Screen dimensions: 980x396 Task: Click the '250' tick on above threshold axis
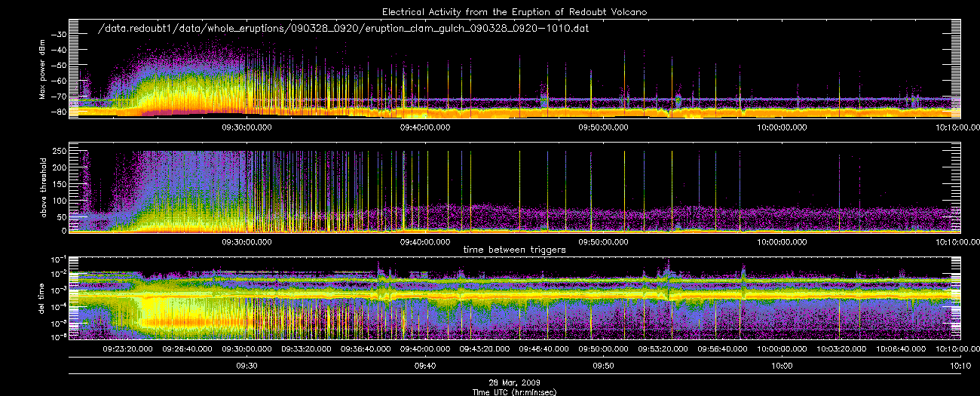coord(61,151)
